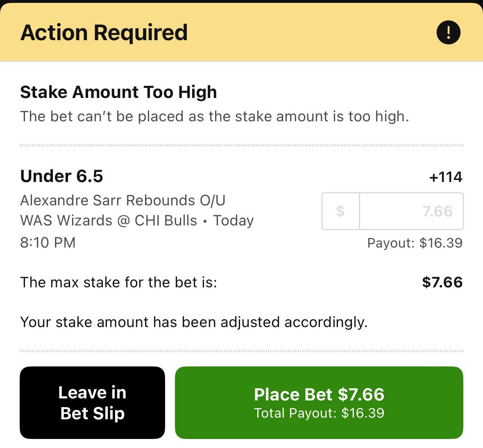This screenshot has width=483, height=448.
Task: Click the Action Required header title
Action: pyautogui.click(x=104, y=33)
